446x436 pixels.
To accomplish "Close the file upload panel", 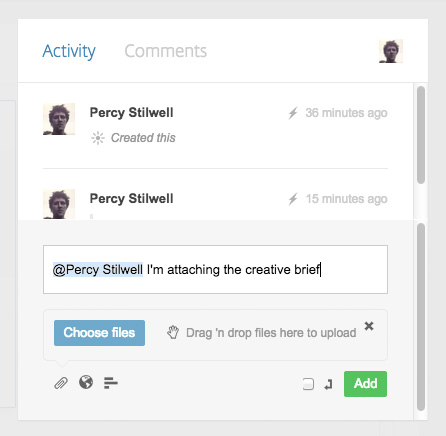I will point(369,326).
